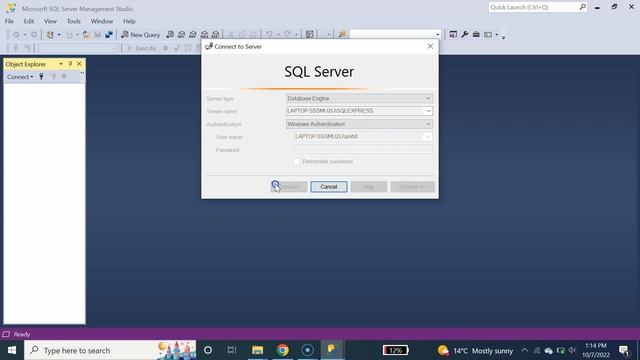Click the Cortana circle icon on taskbar
This screenshot has height=360, width=640.
208,350
